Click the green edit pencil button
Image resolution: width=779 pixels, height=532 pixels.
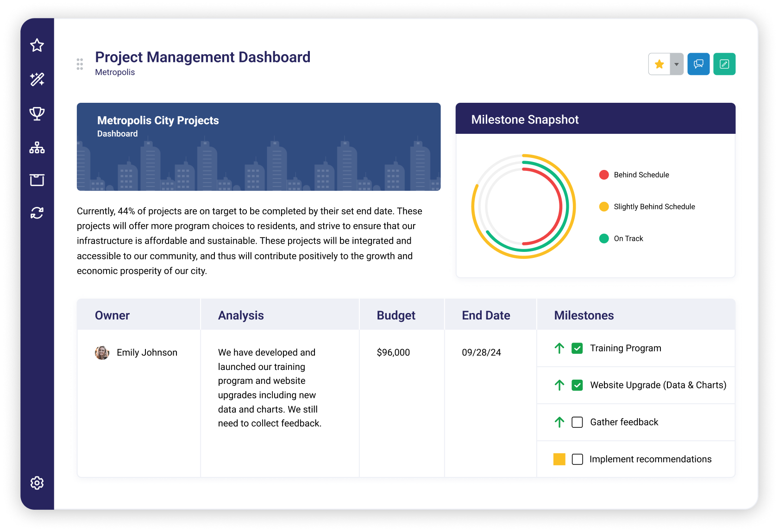coord(724,64)
